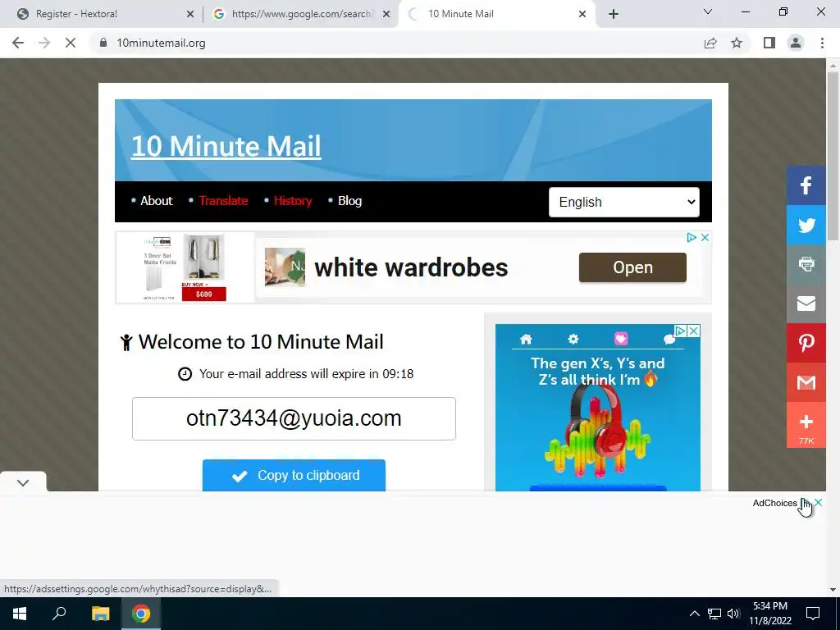Click the print icon in share sidebar
The image size is (840, 630).
click(x=806, y=264)
